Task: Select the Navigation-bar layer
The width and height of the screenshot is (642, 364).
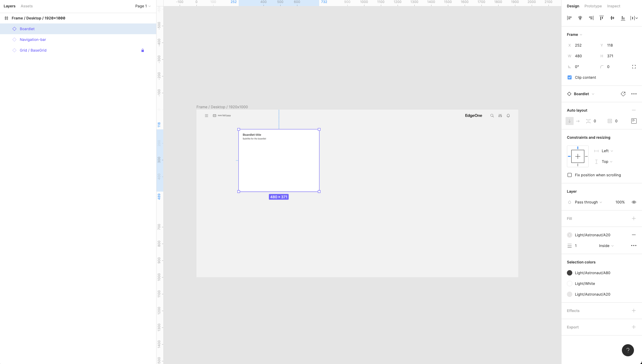Action: (33, 40)
